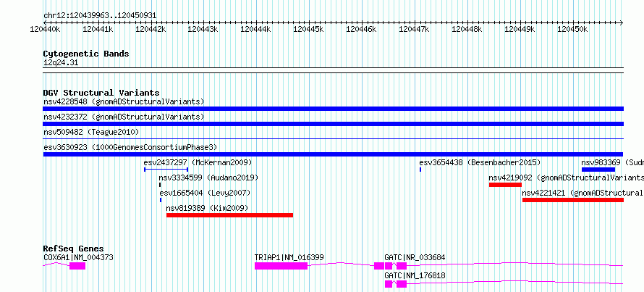This screenshot has height=292, width=644.
Task: Click the nsv4221421 variant label
Action: point(582,193)
